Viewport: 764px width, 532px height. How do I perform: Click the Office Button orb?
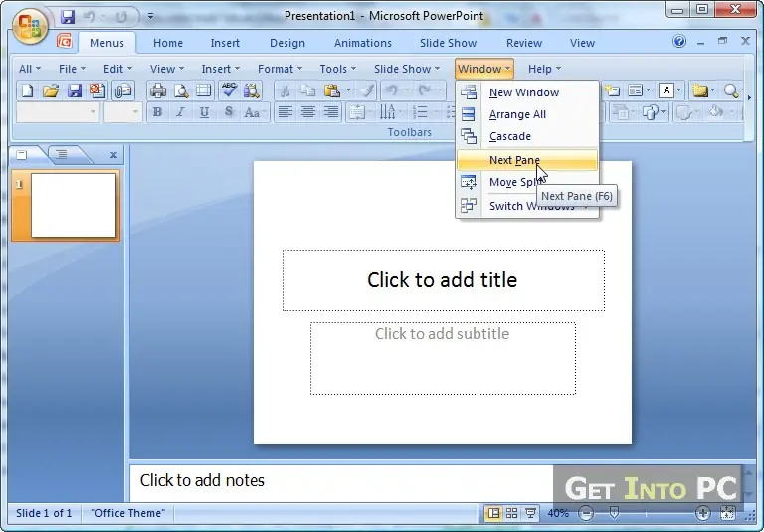[30, 26]
